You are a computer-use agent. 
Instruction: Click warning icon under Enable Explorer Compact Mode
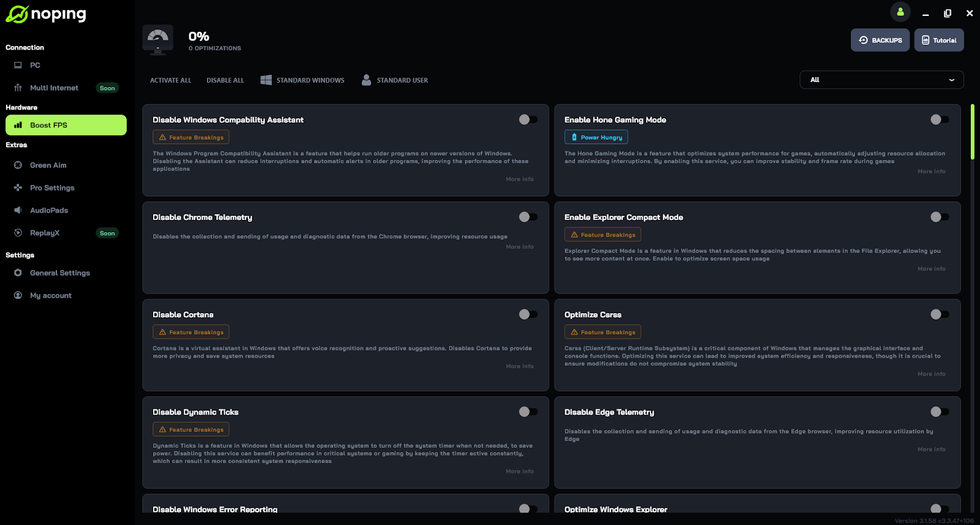(x=574, y=235)
